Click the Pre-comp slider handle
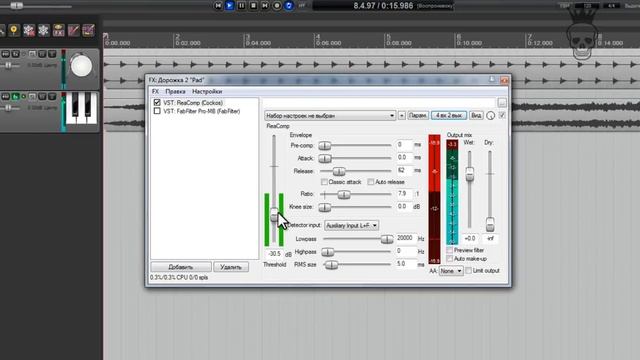 click(x=324, y=146)
